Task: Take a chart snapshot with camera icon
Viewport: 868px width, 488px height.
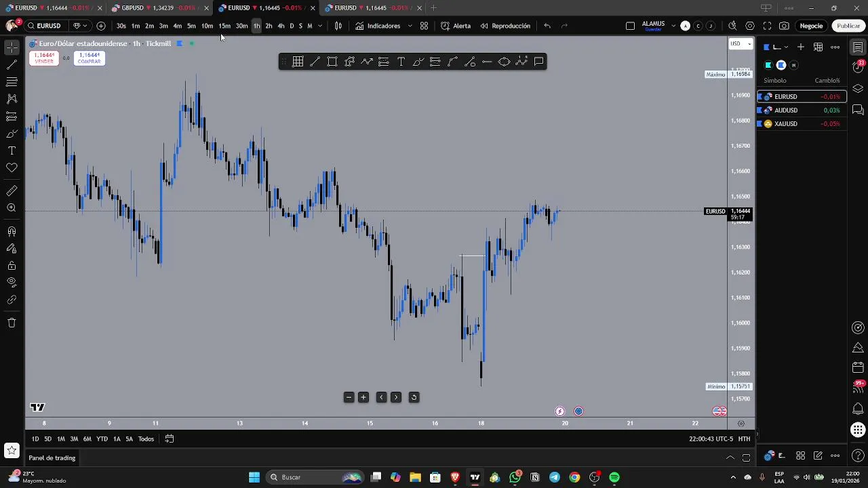Action: 784,26
